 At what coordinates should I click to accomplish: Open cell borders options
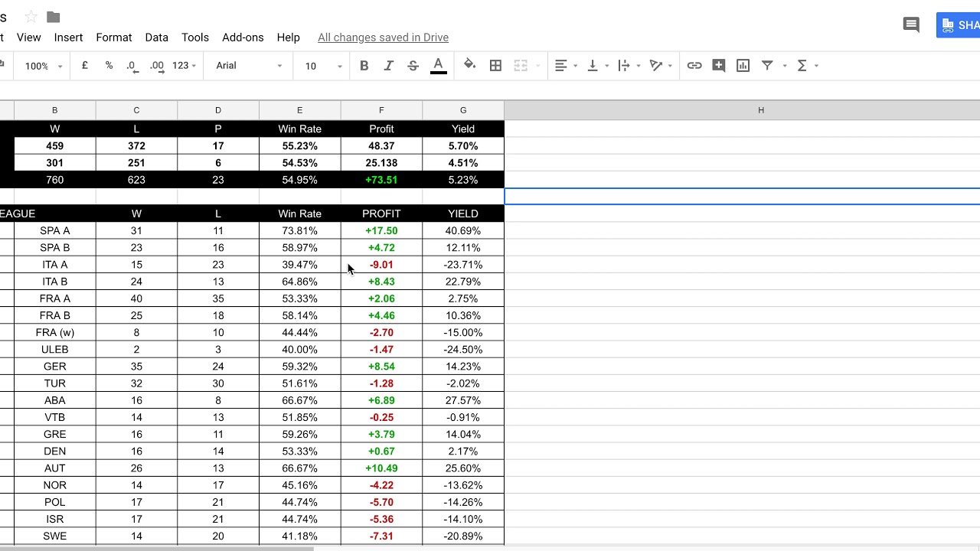coord(495,66)
